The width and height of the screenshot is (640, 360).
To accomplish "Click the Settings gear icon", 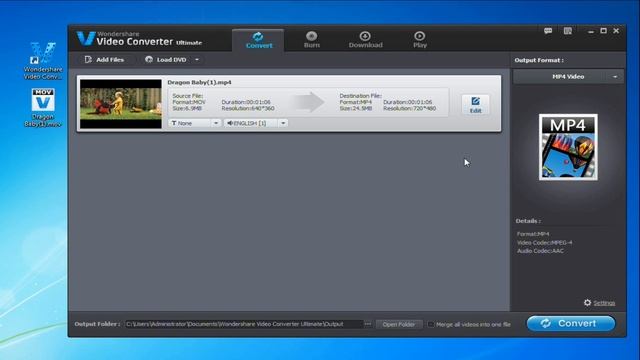I will [587, 302].
